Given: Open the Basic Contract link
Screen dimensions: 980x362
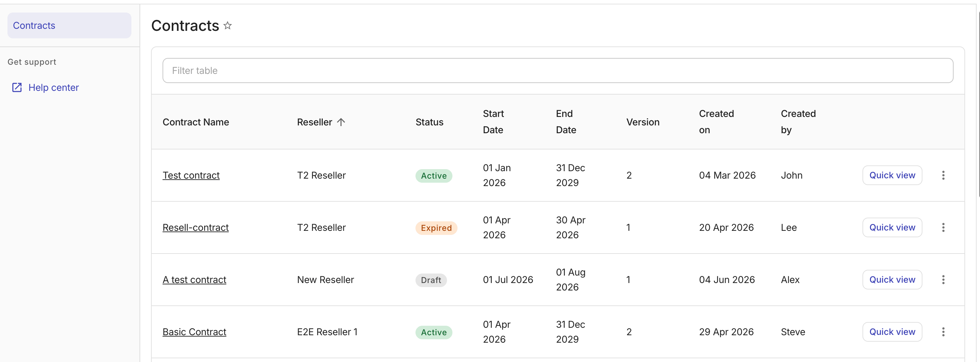Looking at the screenshot, I should (x=194, y=331).
